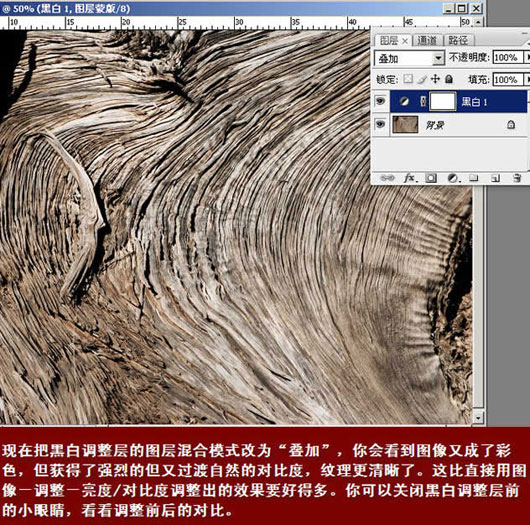Viewport: 530px width, 525px height.
Task: Select the 背景 layer thumbnail
Action: 405,125
